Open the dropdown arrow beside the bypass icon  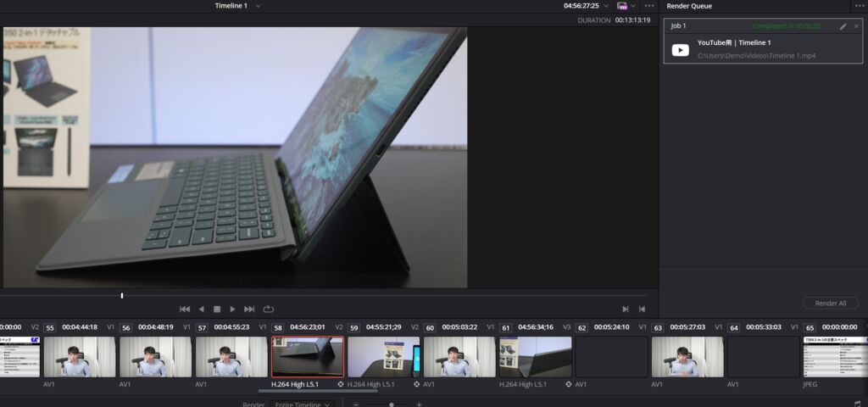point(632,6)
